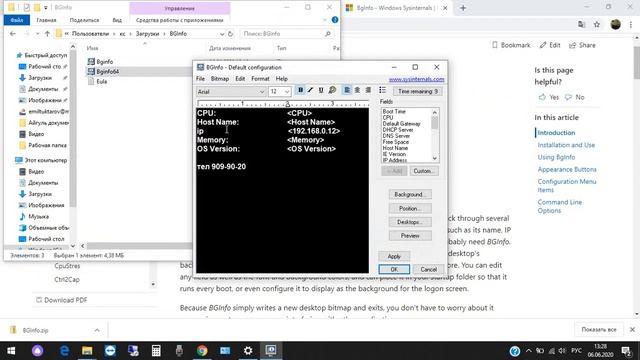Select Boot Time in Fields list
The image size is (640, 360).
coord(394,111)
